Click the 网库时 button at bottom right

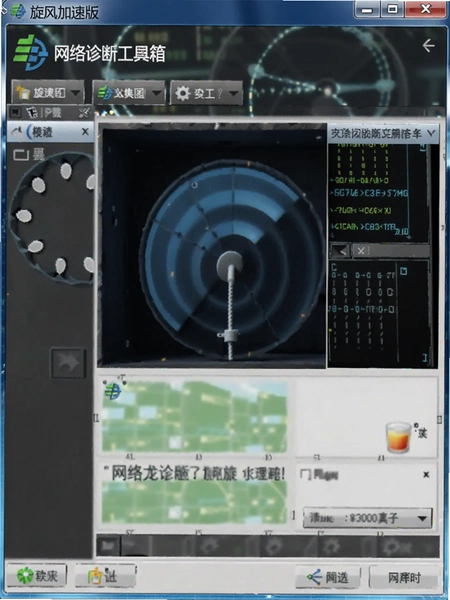pyautogui.click(x=404, y=577)
